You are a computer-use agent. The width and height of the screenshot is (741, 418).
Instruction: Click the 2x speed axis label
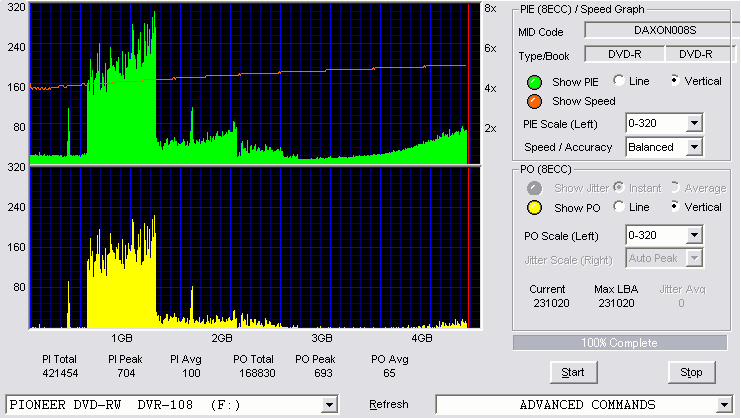point(491,128)
